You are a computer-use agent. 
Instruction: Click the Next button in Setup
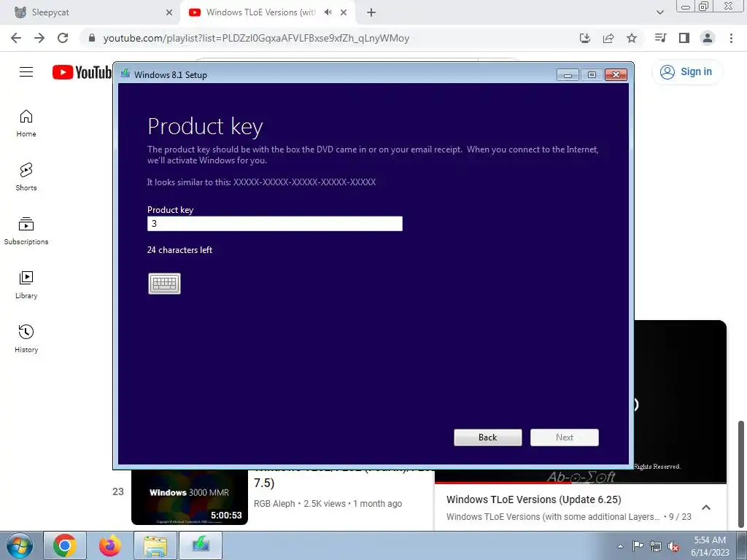point(565,437)
